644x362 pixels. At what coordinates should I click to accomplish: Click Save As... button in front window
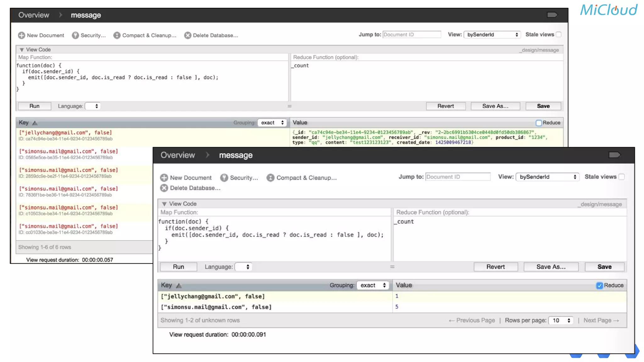551,267
